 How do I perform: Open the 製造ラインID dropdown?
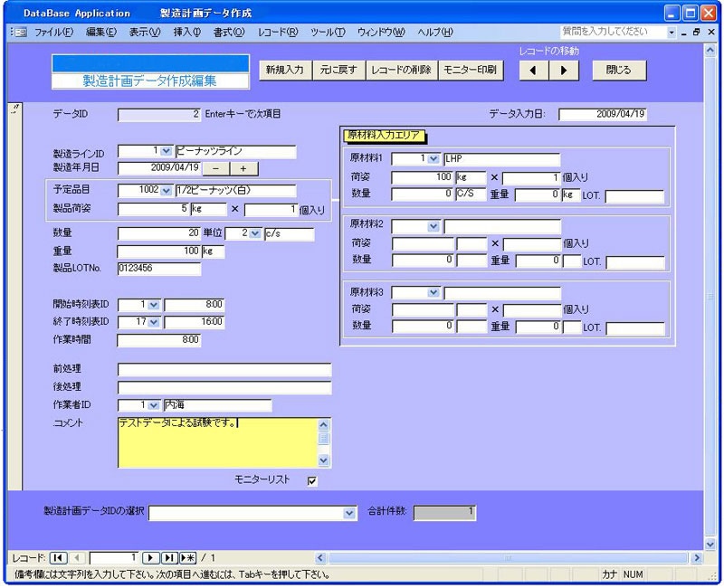click(166, 151)
